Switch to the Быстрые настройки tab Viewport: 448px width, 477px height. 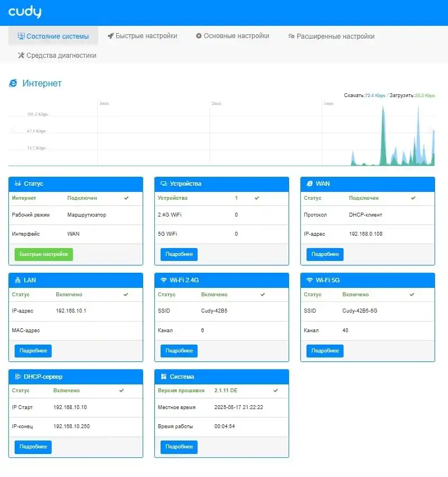(142, 36)
